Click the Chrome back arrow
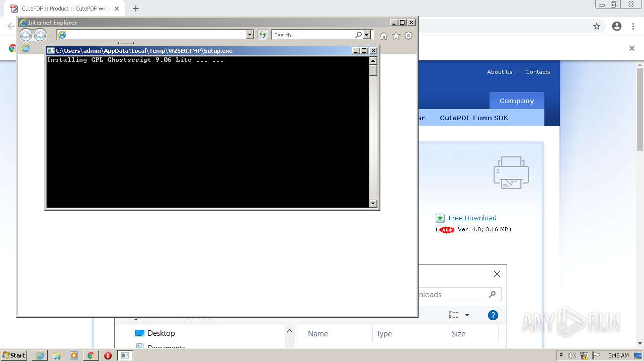 point(11,26)
